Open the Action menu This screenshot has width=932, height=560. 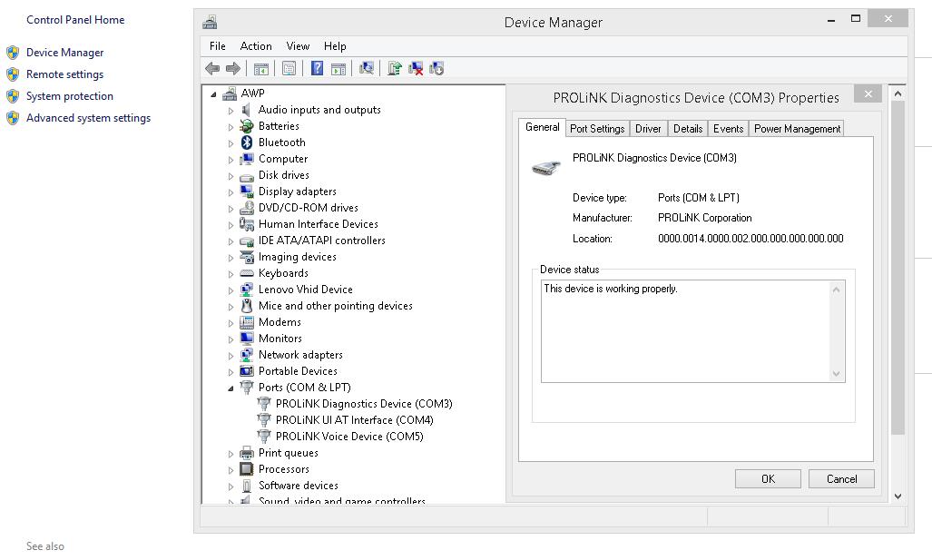(x=256, y=45)
